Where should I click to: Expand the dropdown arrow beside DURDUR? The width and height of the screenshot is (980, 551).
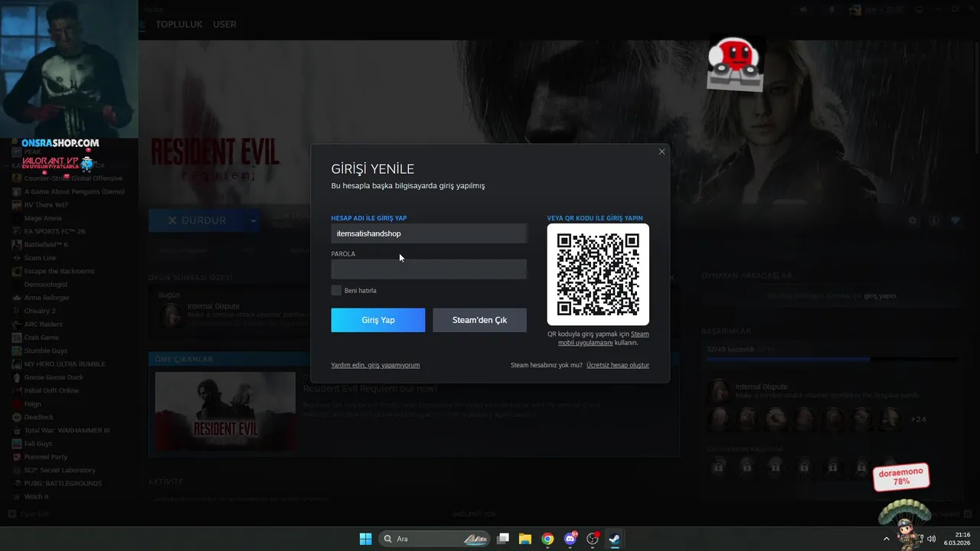click(253, 220)
